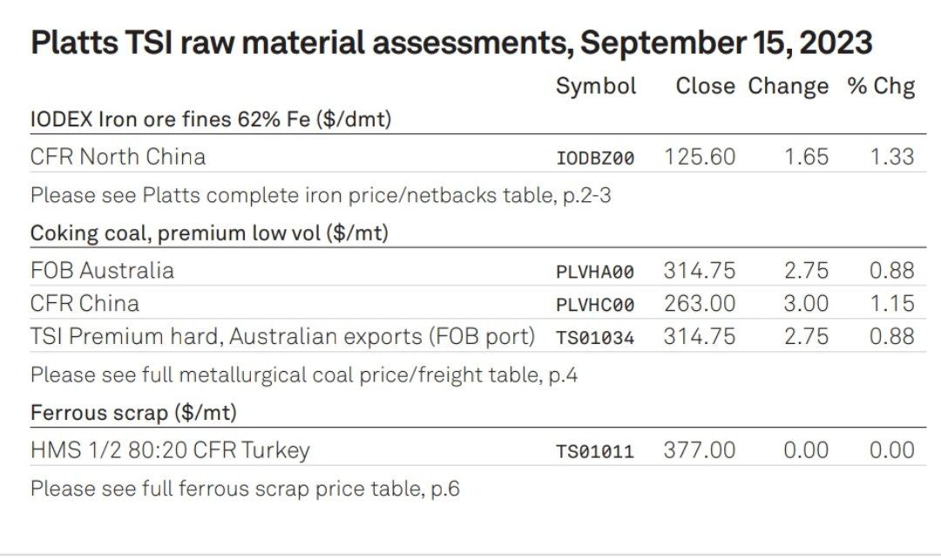The width and height of the screenshot is (941, 560).
Task: Click the Close column header
Action: [705, 86]
